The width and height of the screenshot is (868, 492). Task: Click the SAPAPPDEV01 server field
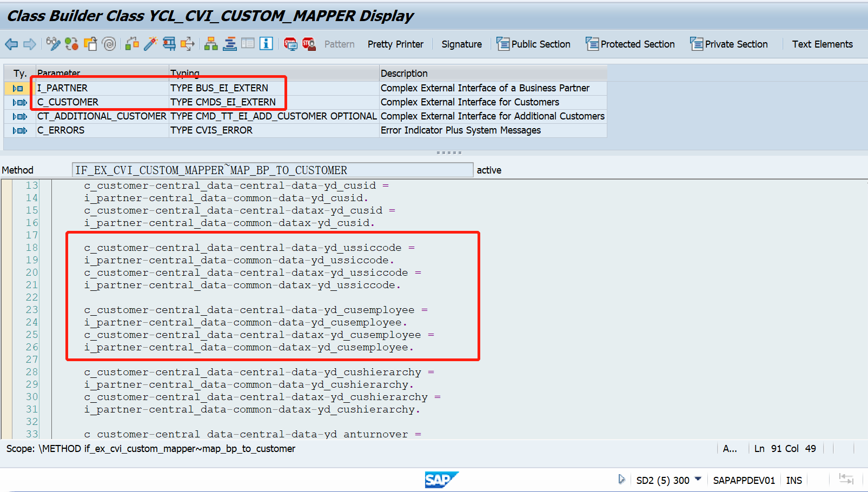point(744,480)
